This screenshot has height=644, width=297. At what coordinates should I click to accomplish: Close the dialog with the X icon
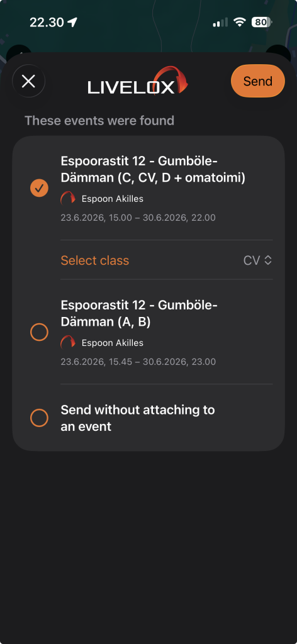[x=28, y=81]
